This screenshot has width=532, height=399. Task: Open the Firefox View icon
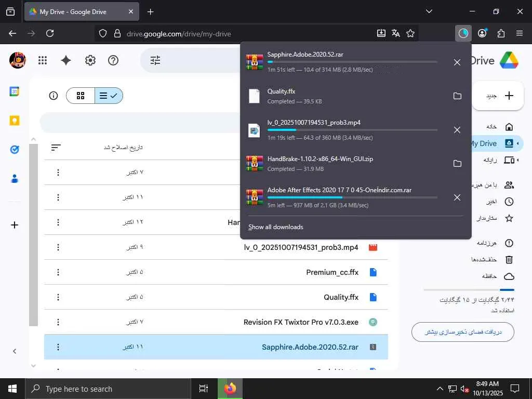(10, 11)
